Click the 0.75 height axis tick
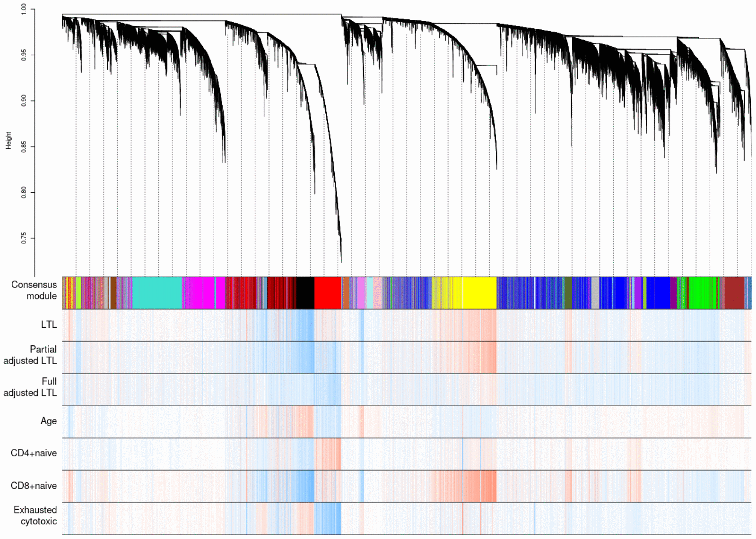Screen dimensions: 756x539 [24, 238]
